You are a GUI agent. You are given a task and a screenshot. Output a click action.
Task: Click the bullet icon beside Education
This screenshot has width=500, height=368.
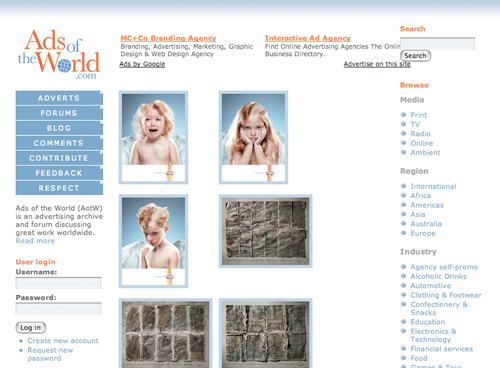(x=403, y=322)
